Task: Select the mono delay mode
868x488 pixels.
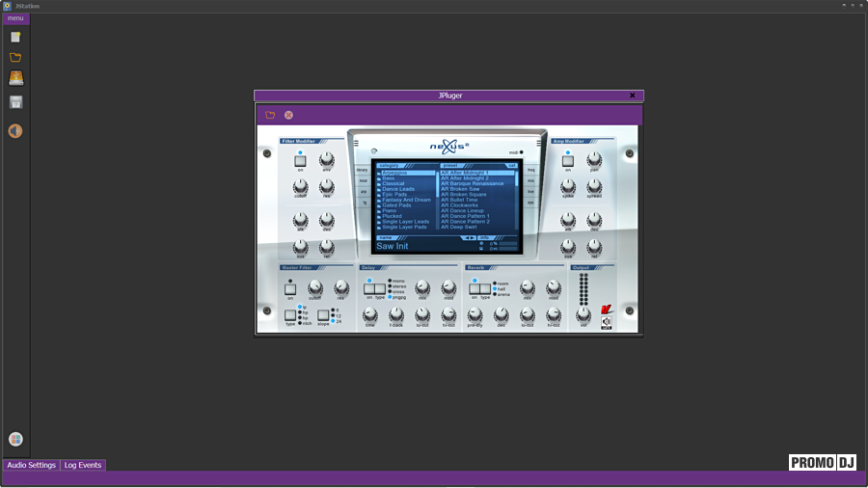Action: pyautogui.click(x=397, y=281)
